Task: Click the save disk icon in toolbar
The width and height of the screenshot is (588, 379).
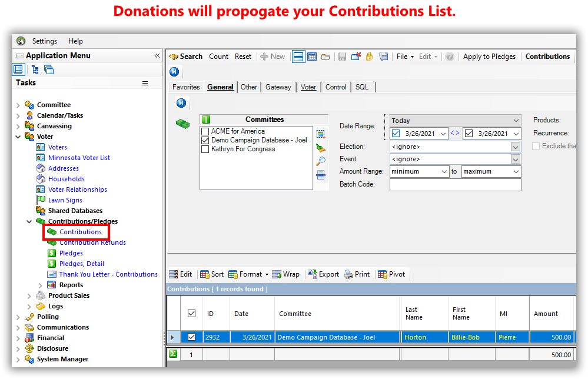Action: (x=342, y=56)
